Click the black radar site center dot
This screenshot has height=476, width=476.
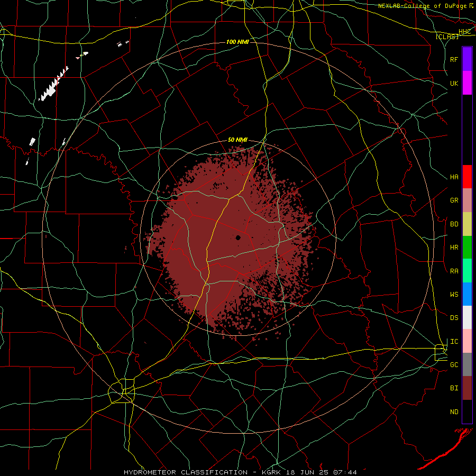point(238,237)
